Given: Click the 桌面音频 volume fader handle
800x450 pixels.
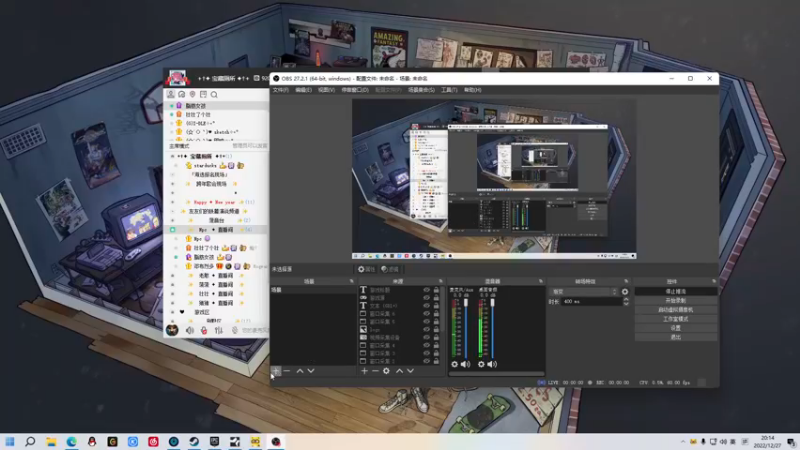Looking at the screenshot, I should [x=492, y=303].
